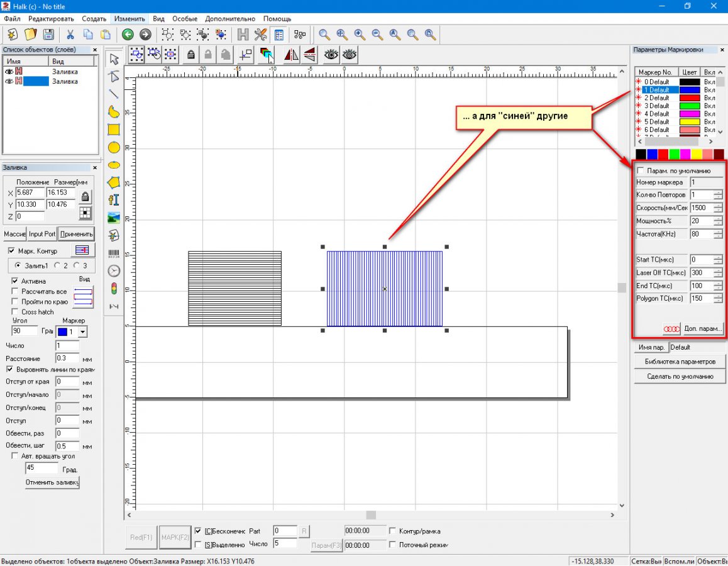The width and height of the screenshot is (728, 566).
Task: Select the circle drawing tool
Action: pos(114,148)
